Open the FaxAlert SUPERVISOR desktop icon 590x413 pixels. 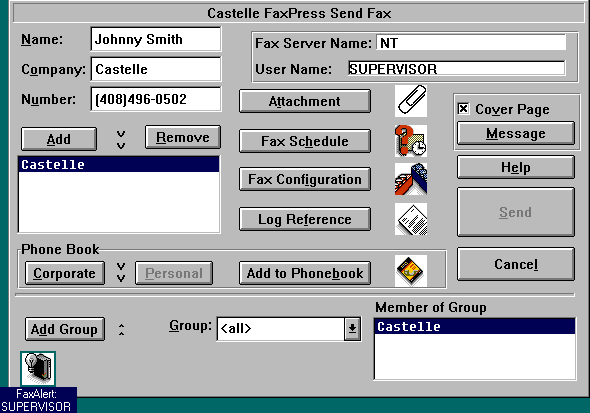38,381
